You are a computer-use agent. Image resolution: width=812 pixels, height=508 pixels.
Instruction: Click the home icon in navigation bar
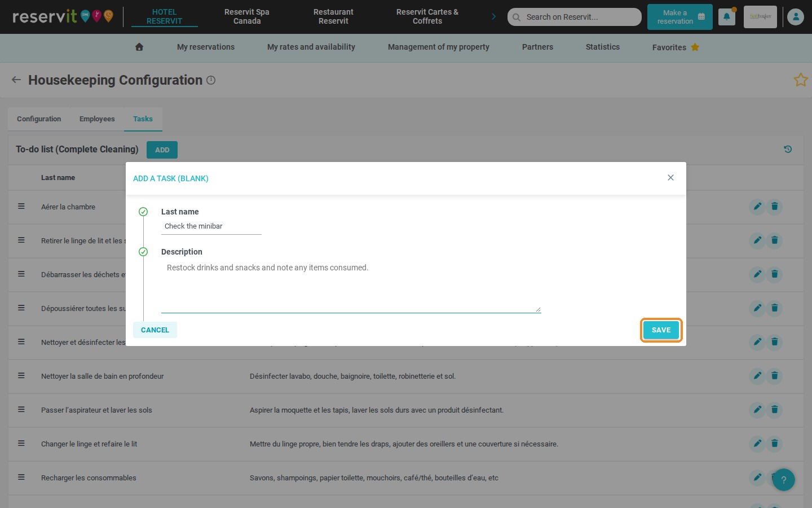click(139, 47)
